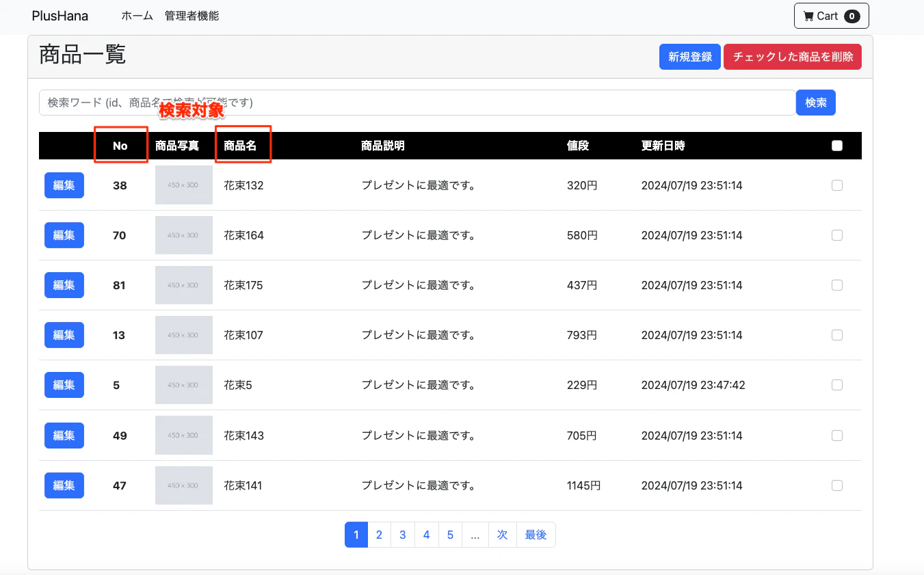Edit the 花束107 product
924x575 pixels.
64,335
